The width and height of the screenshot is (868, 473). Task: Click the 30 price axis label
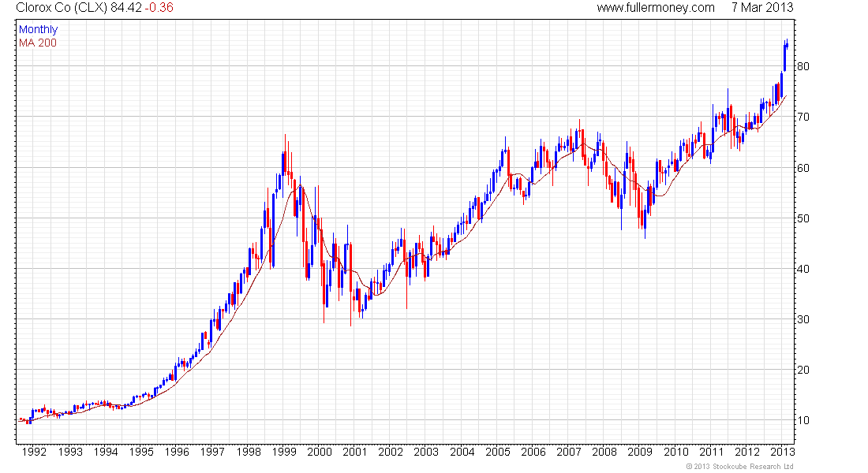pos(803,320)
